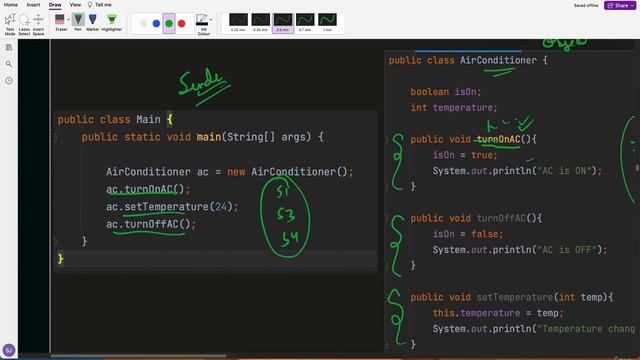This screenshot has height=360, width=640.
Task: Select the 0.5 mm pen thickness
Action: (283, 23)
